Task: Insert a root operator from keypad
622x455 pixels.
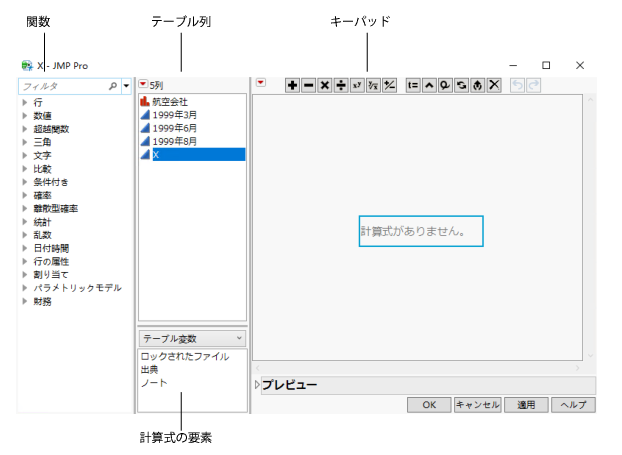Action: [372, 86]
